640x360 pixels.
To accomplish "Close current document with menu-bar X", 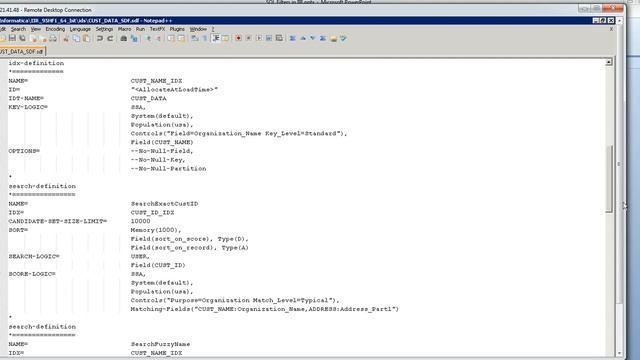I will tap(611, 29).
